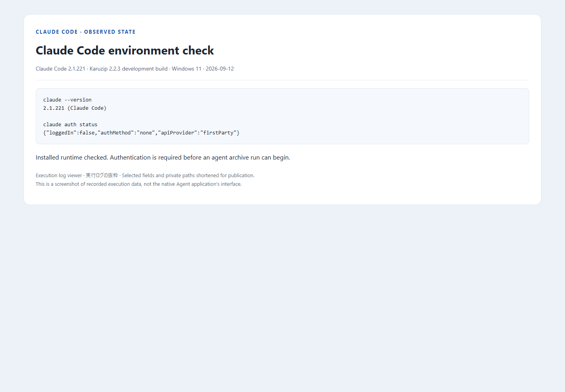The height and width of the screenshot is (392, 565).
Task: Click the Installed runtime checked sentence
Action: (72, 158)
